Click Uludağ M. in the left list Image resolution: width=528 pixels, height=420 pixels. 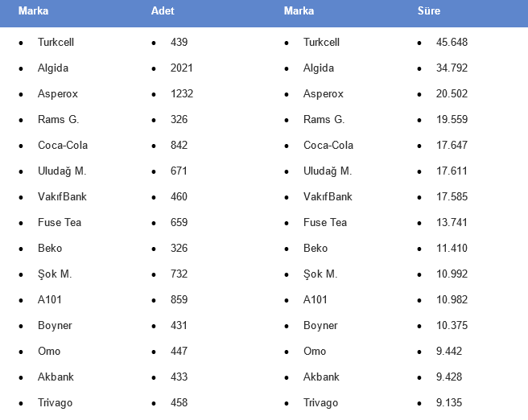(x=62, y=171)
